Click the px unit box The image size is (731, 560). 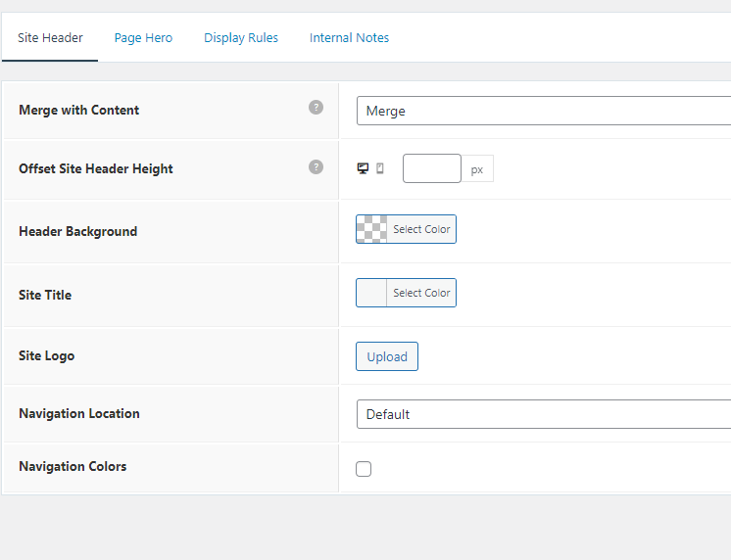coord(477,169)
